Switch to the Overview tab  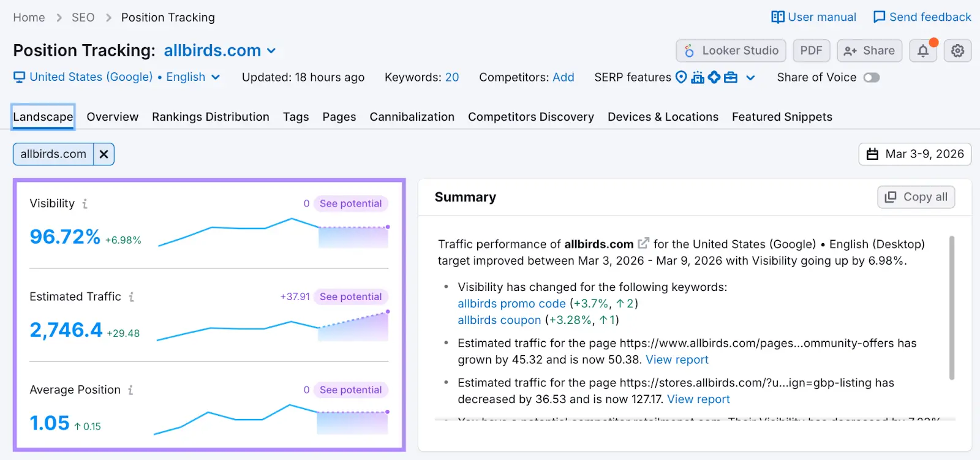113,117
